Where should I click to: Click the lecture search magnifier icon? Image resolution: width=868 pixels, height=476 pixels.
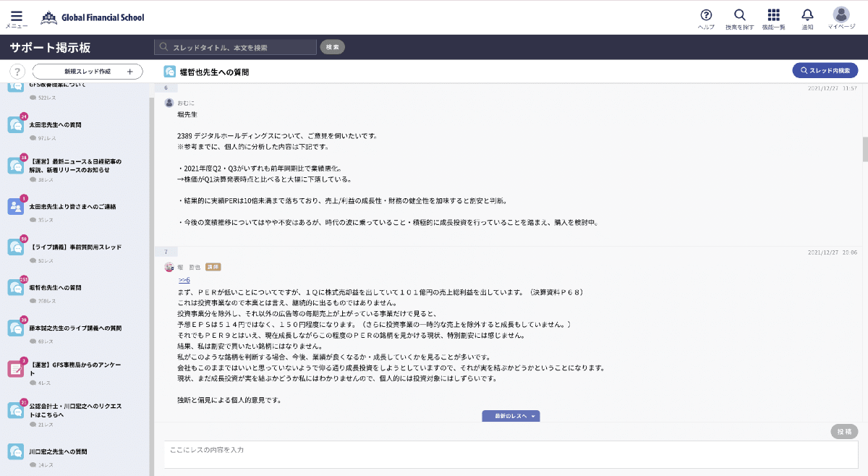tap(739, 16)
